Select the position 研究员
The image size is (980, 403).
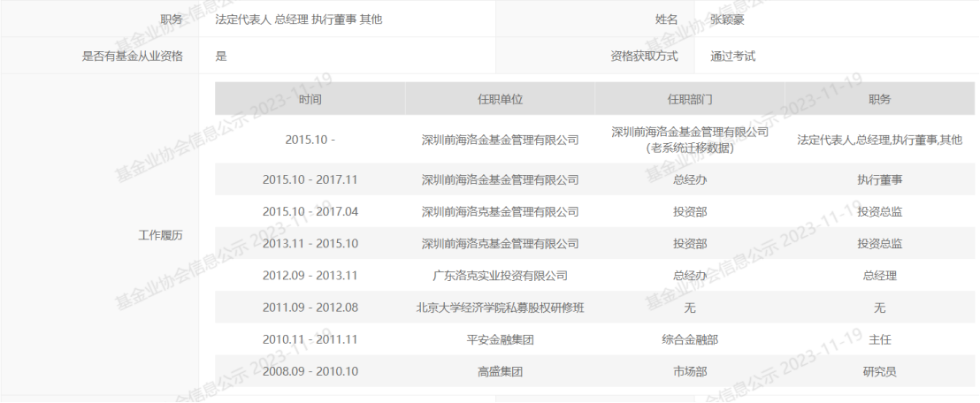pyautogui.click(x=880, y=372)
